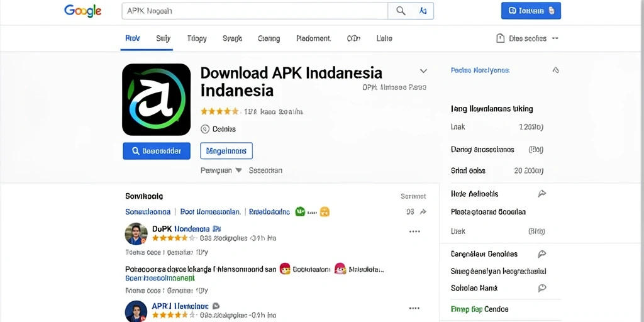The height and width of the screenshot is (322, 644).
Task: Click the blue "Besonddder" button
Action: point(157,151)
